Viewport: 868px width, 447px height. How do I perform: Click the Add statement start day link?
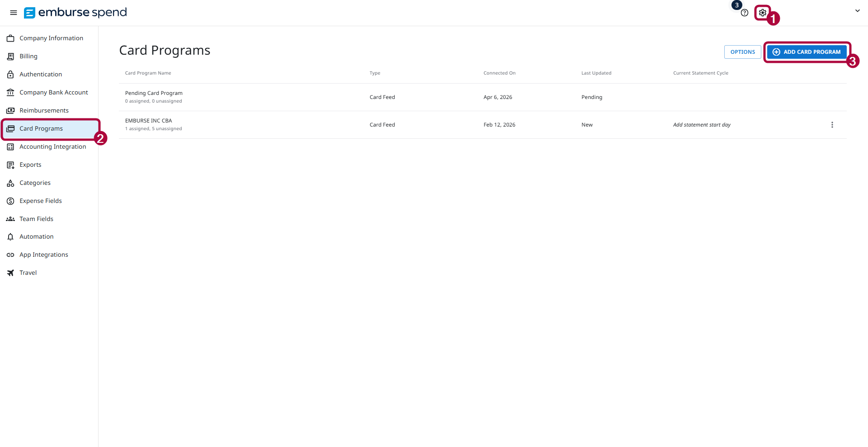click(x=702, y=124)
